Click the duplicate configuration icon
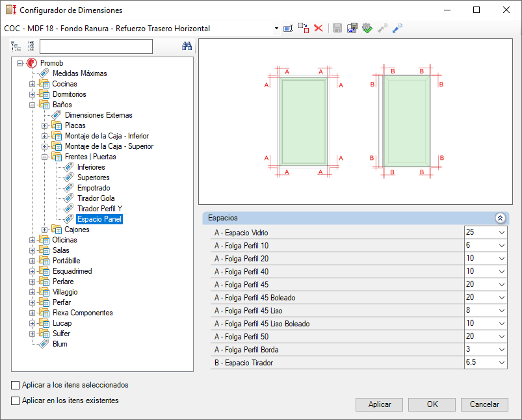This screenshot has height=420, width=522. click(304, 29)
